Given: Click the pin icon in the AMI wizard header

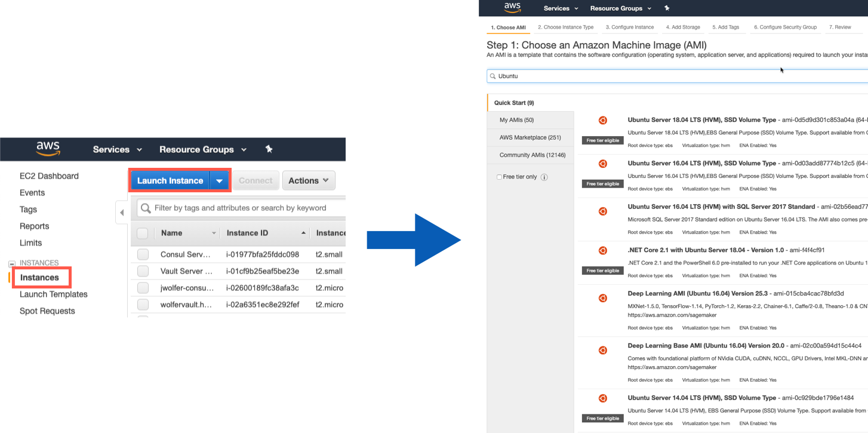Looking at the screenshot, I should tap(667, 8).
